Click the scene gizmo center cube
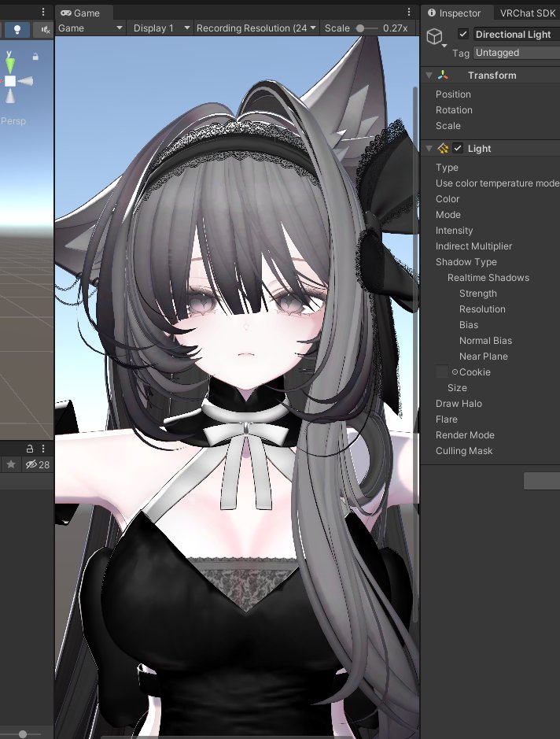The image size is (560, 739). pos(10,81)
